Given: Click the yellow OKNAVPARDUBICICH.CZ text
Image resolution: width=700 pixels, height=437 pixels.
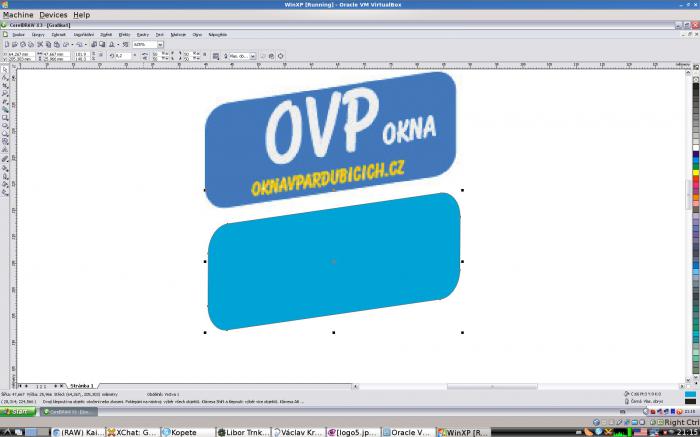Looking at the screenshot, I should [327, 179].
